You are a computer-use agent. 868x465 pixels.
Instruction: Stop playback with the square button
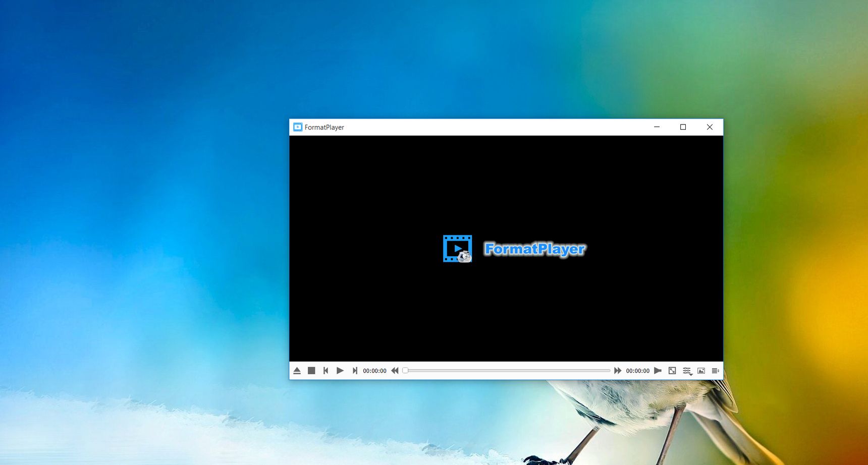pyautogui.click(x=311, y=371)
